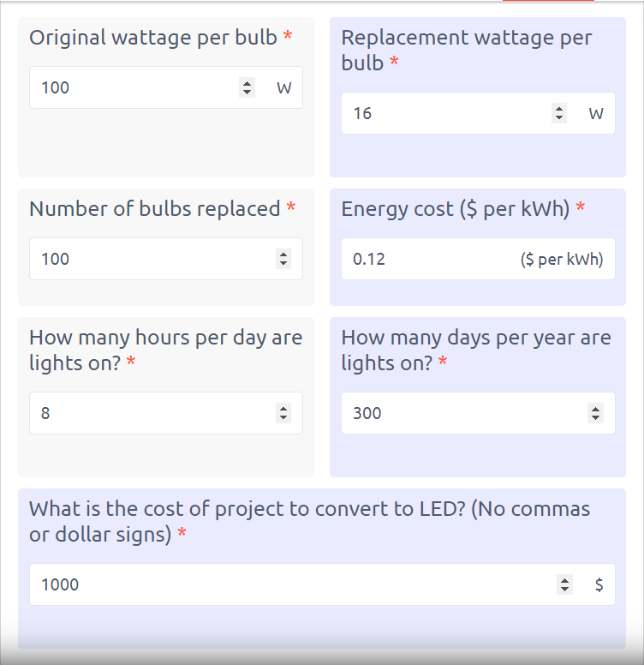Click the Original wattage per bulb input field
This screenshot has height=665, width=644.
133,87
